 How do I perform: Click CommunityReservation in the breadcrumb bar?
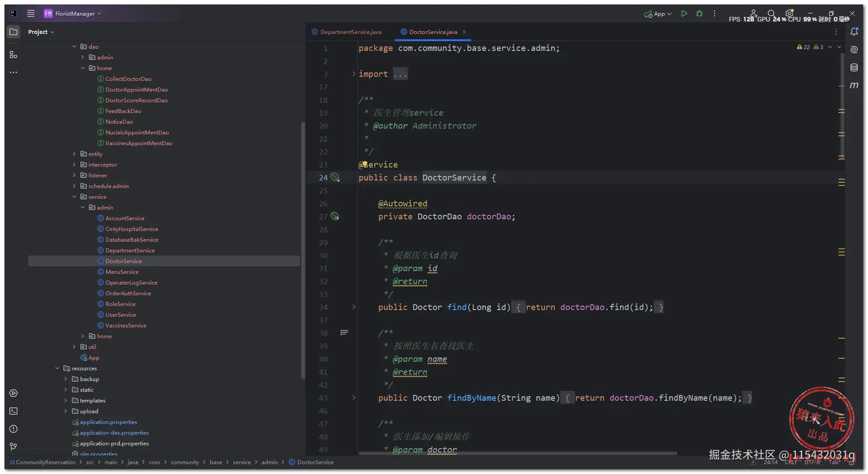[46, 462]
